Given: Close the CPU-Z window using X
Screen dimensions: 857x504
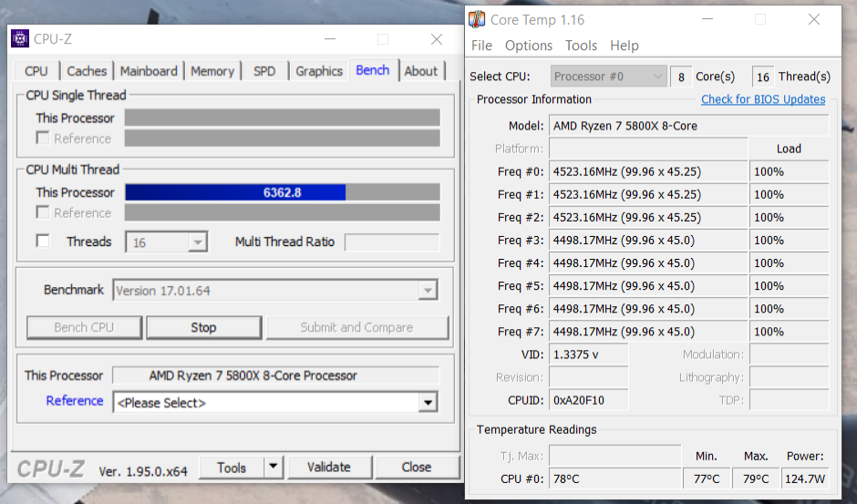Looking at the screenshot, I should tap(436, 39).
